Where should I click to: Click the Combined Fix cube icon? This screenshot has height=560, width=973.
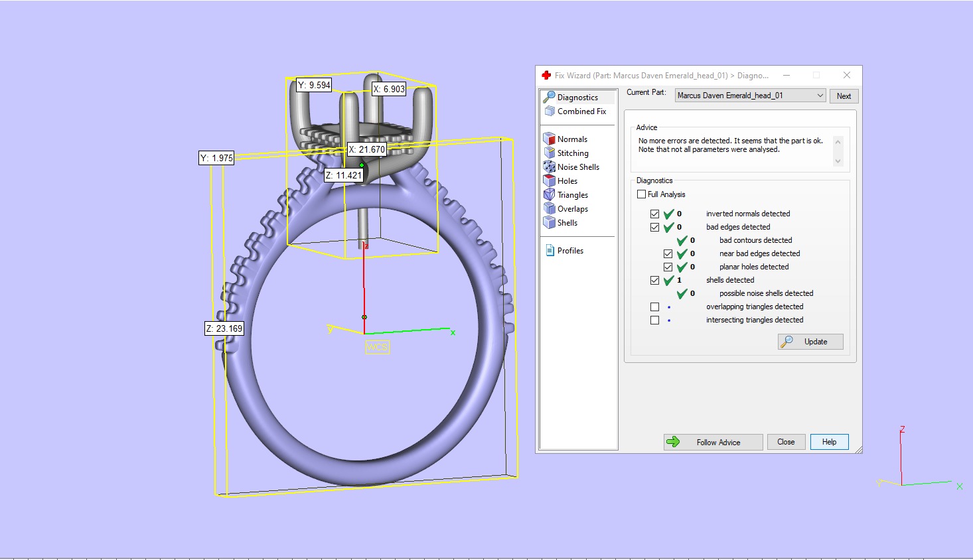pyautogui.click(x=550, y=111)
